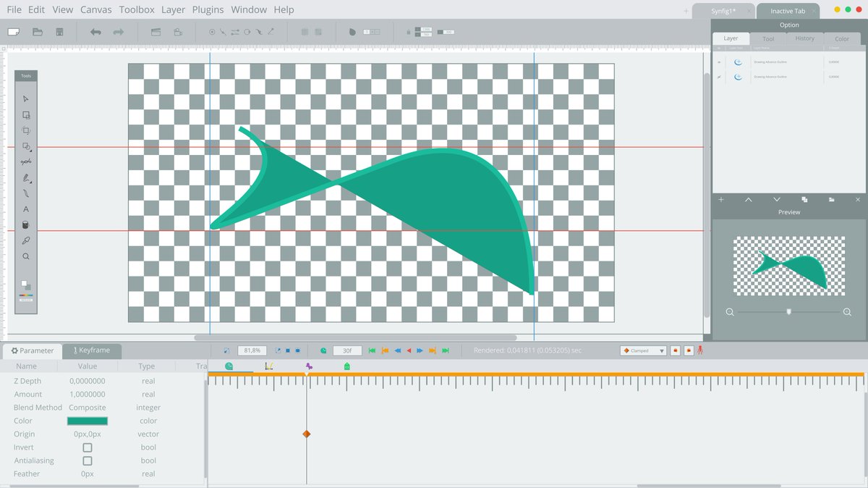868x488 pixels.
Task: Open the Toolbox menu
Action: [x=137, y=9]
